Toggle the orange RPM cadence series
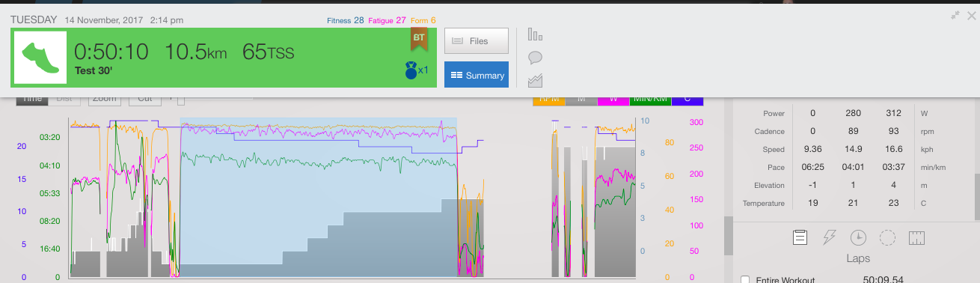 point(548,100)
